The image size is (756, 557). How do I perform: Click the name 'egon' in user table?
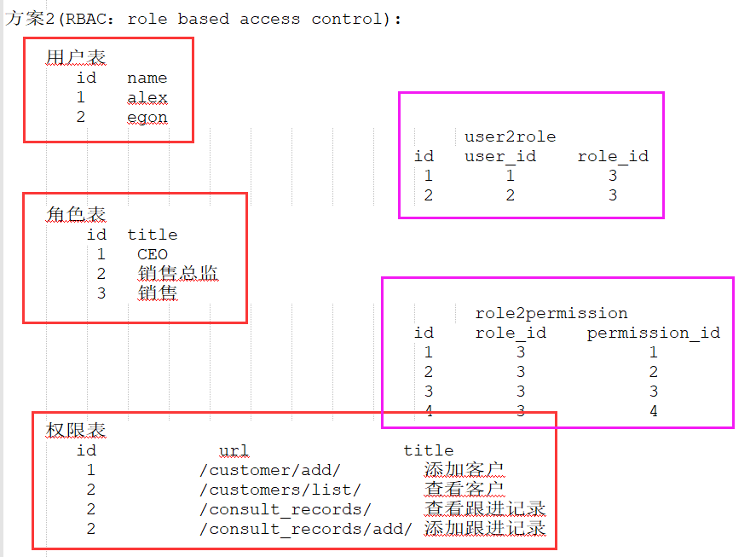147,117
